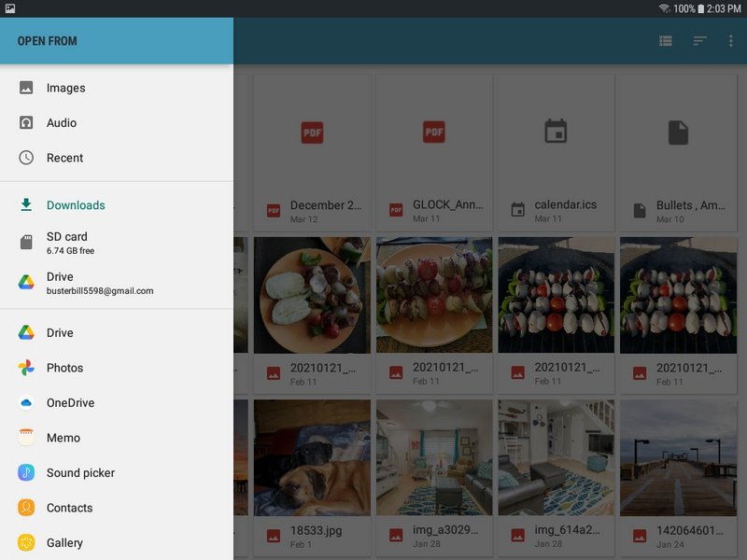The height and width of the screenshot is (560, 747).
Task: Click the Mar 12 date label
Action: tap(304, 219)
